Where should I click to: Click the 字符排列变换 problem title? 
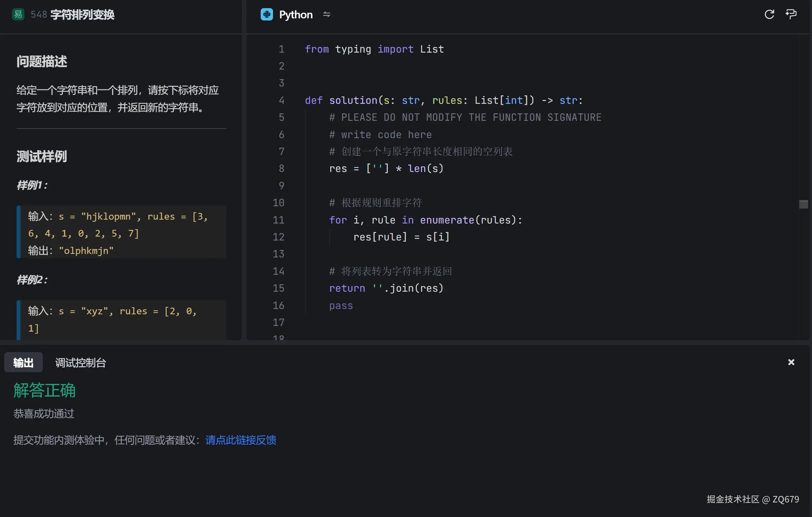pyautogui.click(x=82, y=14)
